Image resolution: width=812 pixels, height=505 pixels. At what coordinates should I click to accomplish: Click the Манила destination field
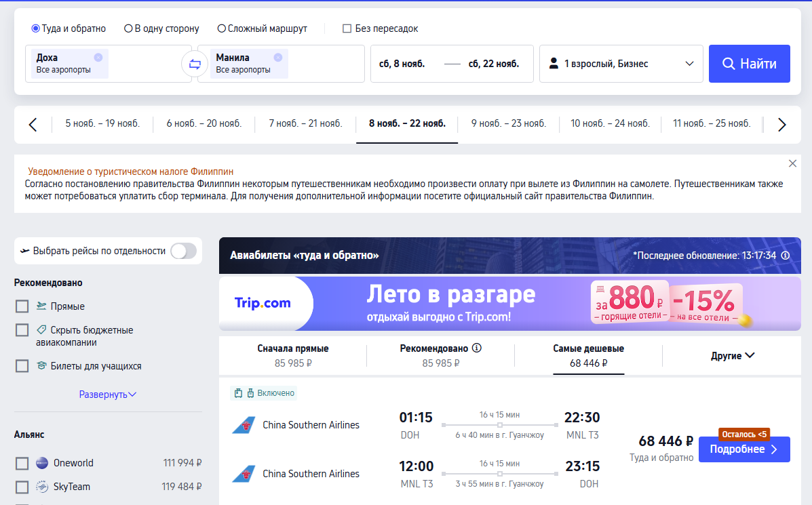click(x=281, y=64)
